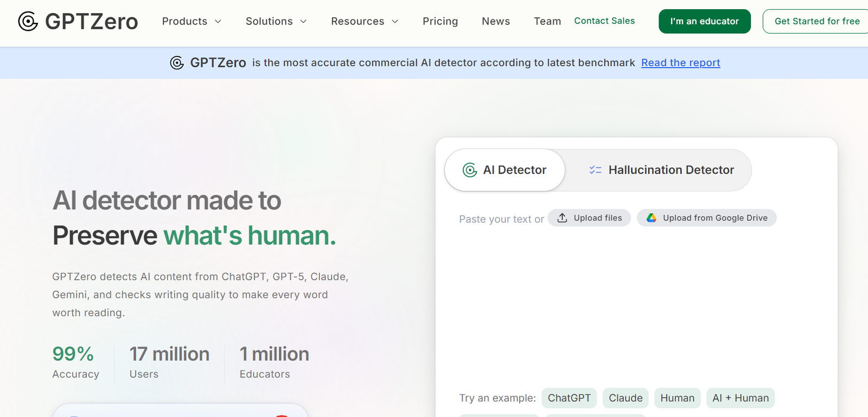
Task: Click the 'Preserve what's human.' heading
Action: point(194,236)
